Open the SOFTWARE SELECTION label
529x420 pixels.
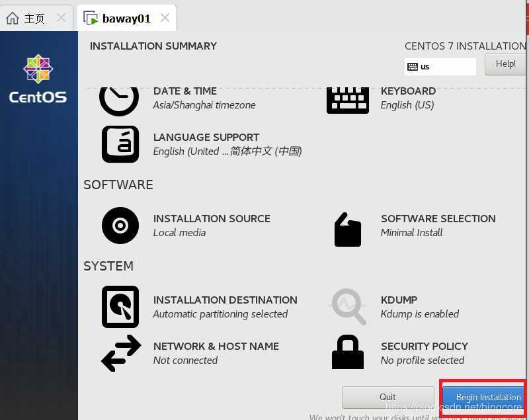(x=438, y=219)
